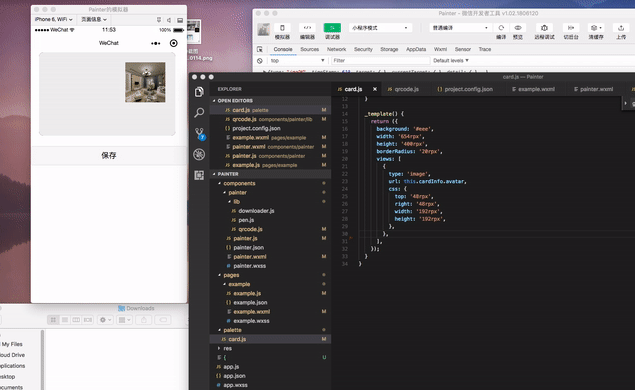
Task: Select My Files in Finder sidebar
Action: [x=12, y=344]
